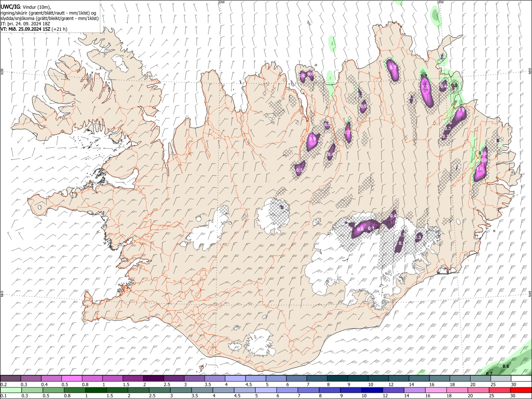The width and height of the screenshot is (532, 399).
Task: Pick the bright pink 0.5 swatch, upper legend
Action: [x=71, y=379]
